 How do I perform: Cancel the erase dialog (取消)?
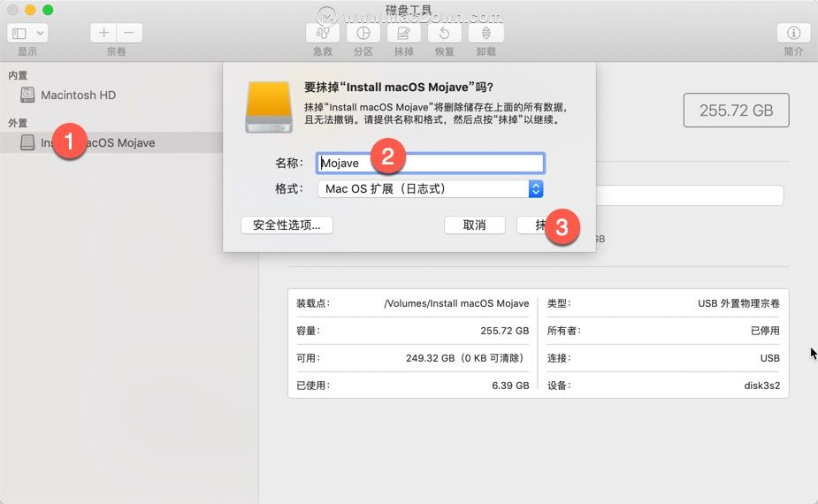point(474,225)
